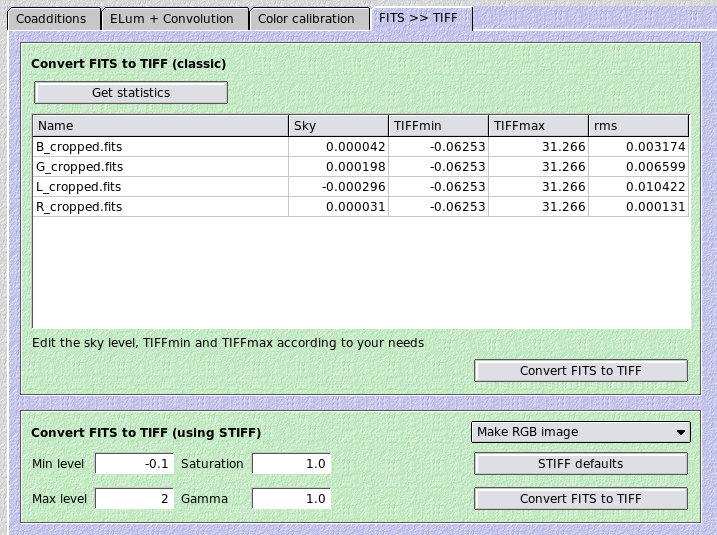
Task: Click the Min level input field
Action: click(x=134, y=464)
